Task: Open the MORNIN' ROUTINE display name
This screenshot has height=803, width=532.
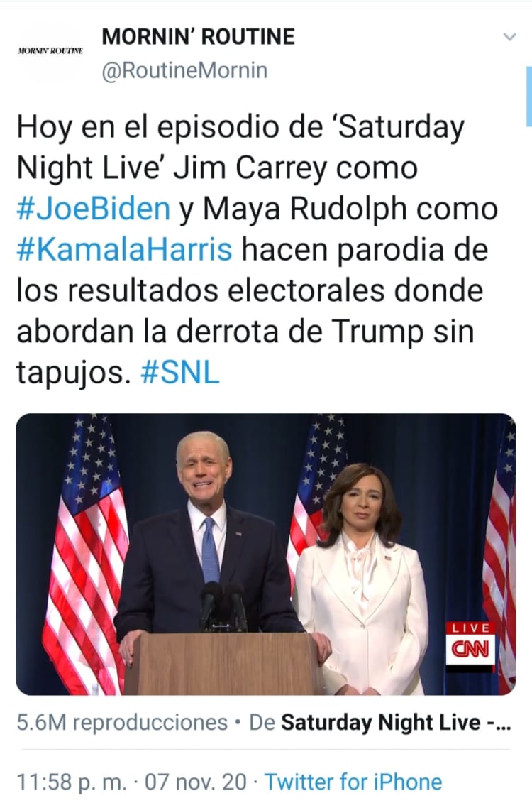Action: coord(199,37)
